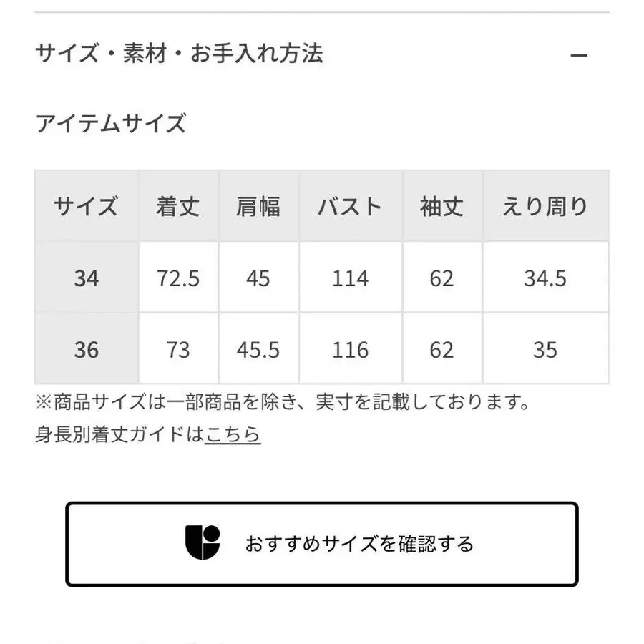Click the 肩幅 column header
This screenshot has width=644, height=644.
pyautogui.click(x=258, y=207)
